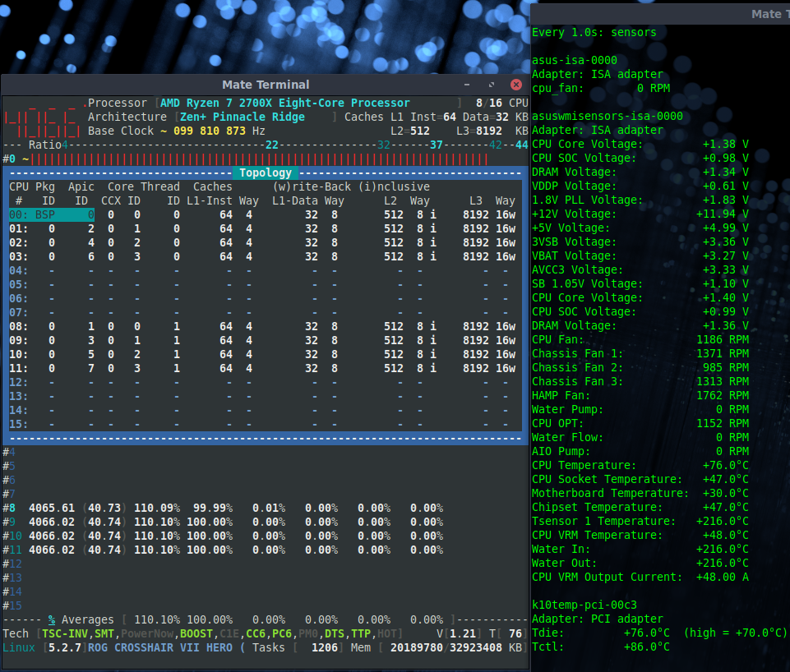Click the core #11 statistics row
The image size is (790, 672).
tap(223, 550)
